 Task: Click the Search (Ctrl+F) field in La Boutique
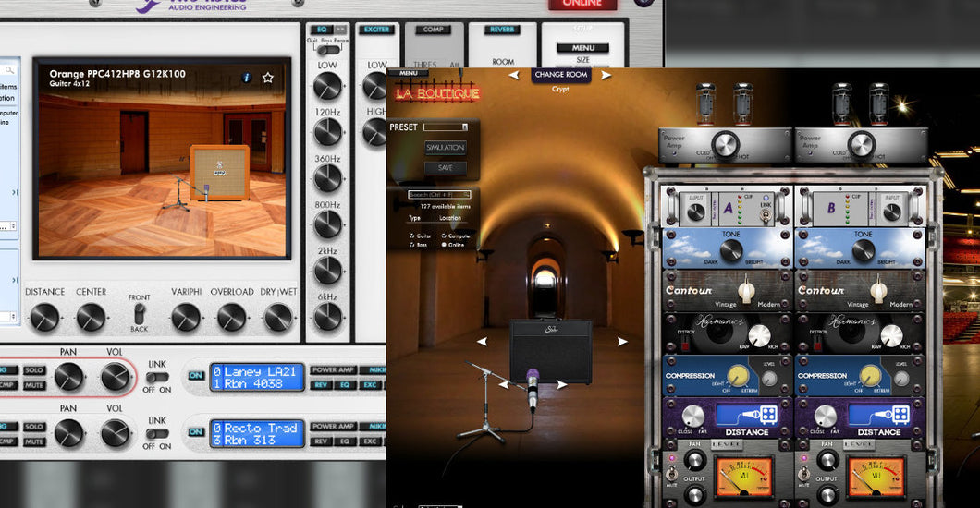[439, 195]
